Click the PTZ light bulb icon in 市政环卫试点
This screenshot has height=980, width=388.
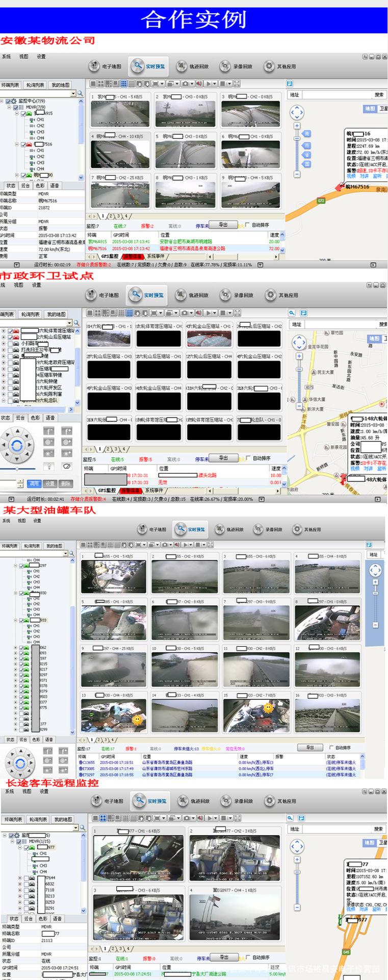(49, 466)
